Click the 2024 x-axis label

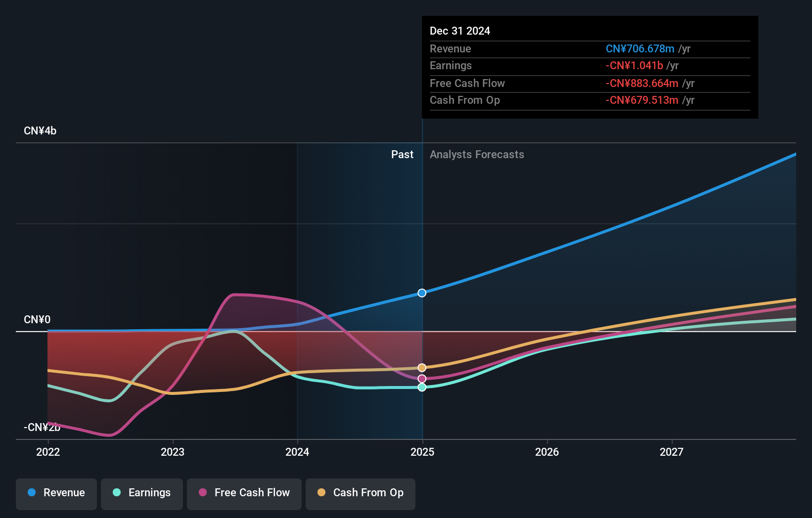(x=297, y=452)
